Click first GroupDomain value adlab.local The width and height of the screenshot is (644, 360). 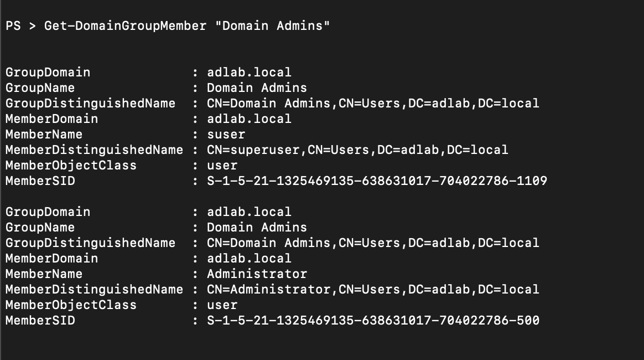pos(249,73)
